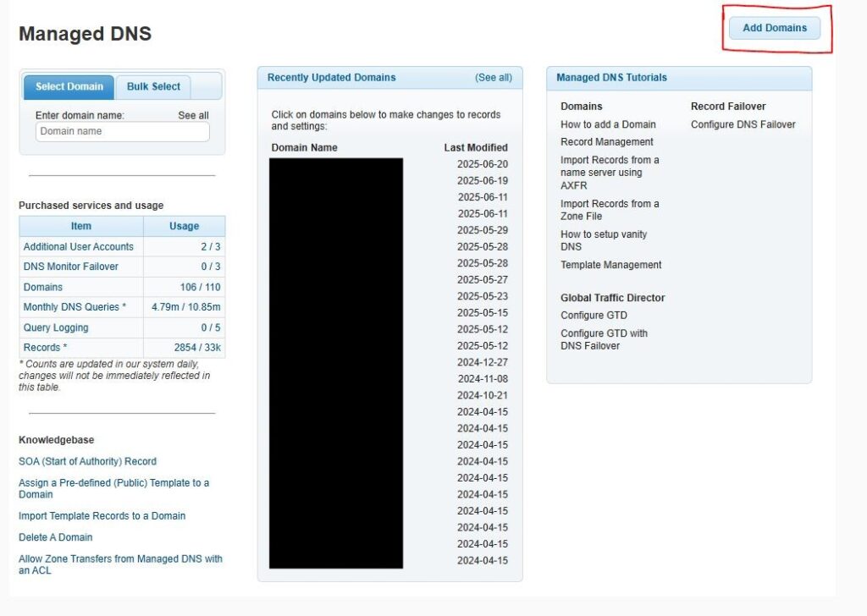Click the 0 / 3 usage value

(210, 267)
